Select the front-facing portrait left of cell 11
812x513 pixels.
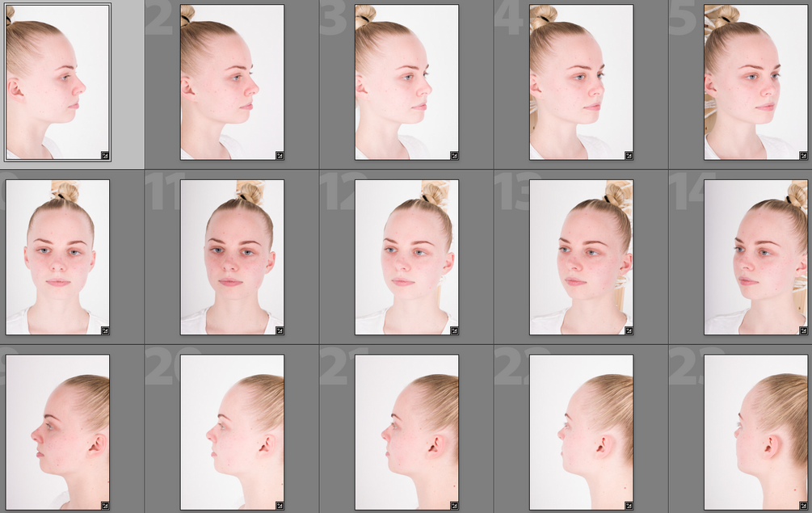(x=57, y=257)
